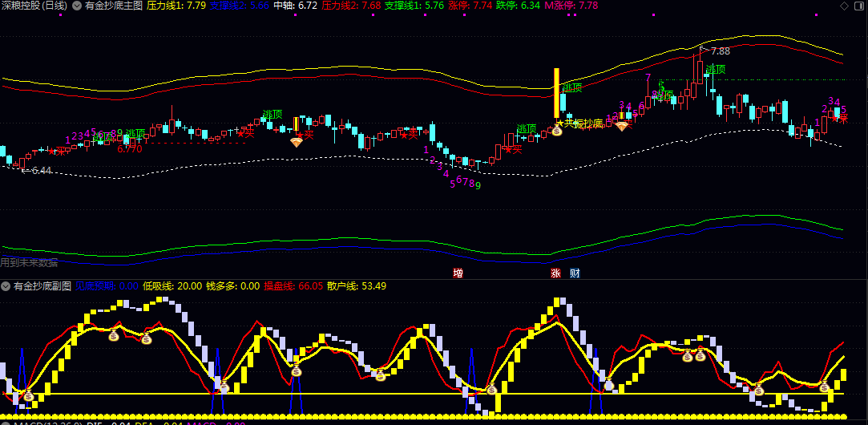Viewport: 868px width, 425px height.
Task: Click the diamond icon at top-right corner
Action: click(844, 6)
